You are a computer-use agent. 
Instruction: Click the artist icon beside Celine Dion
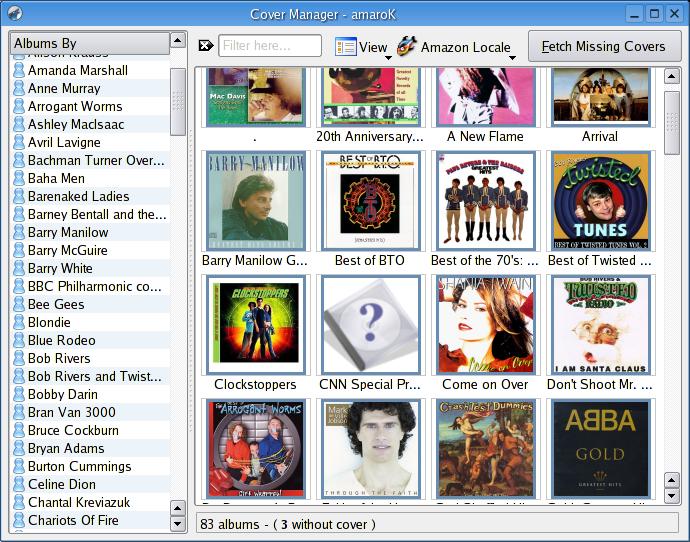pyautogui.click(x=18, y=485)
